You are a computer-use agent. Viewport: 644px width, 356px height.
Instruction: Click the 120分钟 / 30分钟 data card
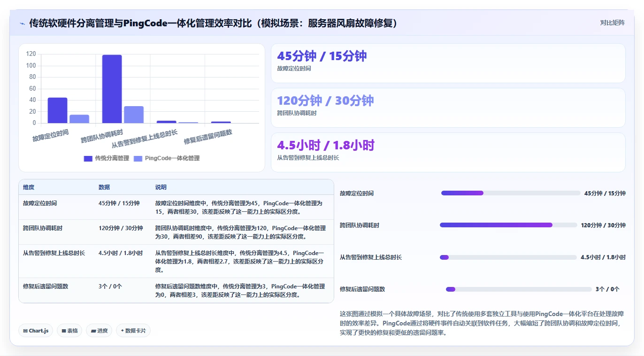[x=448, y=108]
